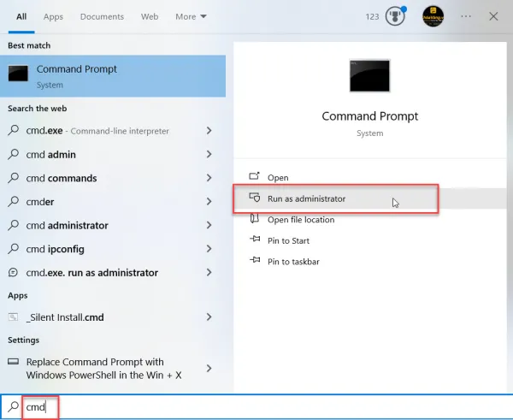Screen dimensions: 513x420
Task: Open the three-dots options menu
Action: 466,16
